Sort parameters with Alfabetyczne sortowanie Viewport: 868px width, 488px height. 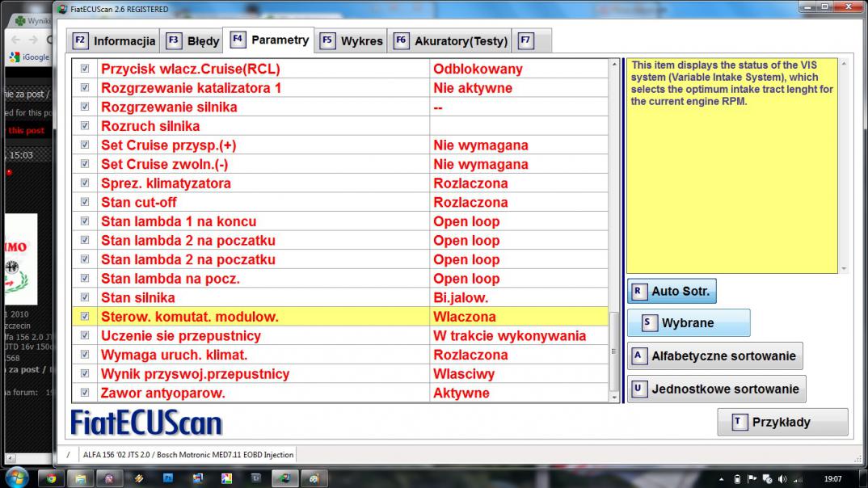[x=714, y=355]
